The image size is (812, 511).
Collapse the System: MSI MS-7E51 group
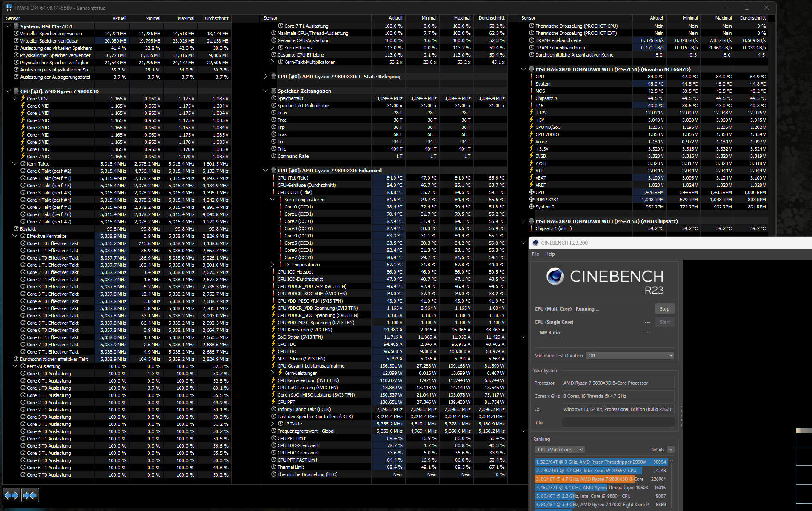8,26
